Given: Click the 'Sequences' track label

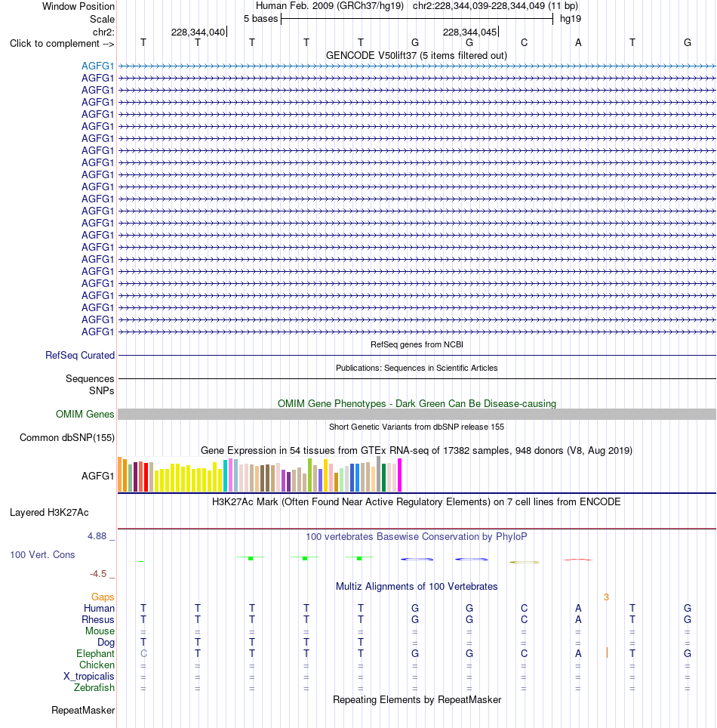Looking at the screenshot, I should 90,379.
